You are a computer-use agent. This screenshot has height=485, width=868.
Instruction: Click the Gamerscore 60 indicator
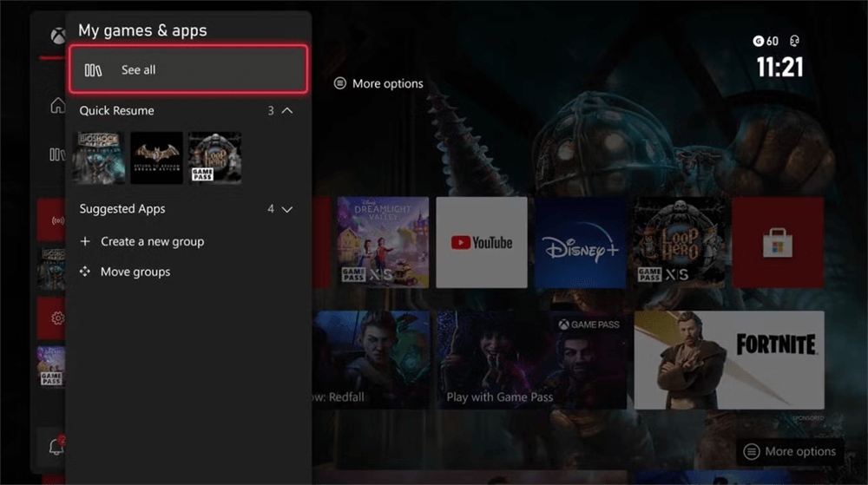click(x=766, y=41)
